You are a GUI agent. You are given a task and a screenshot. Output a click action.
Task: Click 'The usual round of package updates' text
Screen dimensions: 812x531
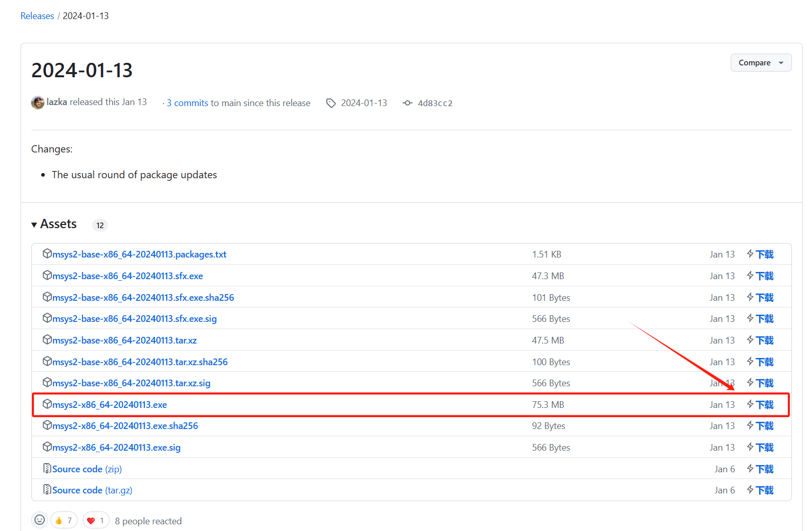[134, 175]
